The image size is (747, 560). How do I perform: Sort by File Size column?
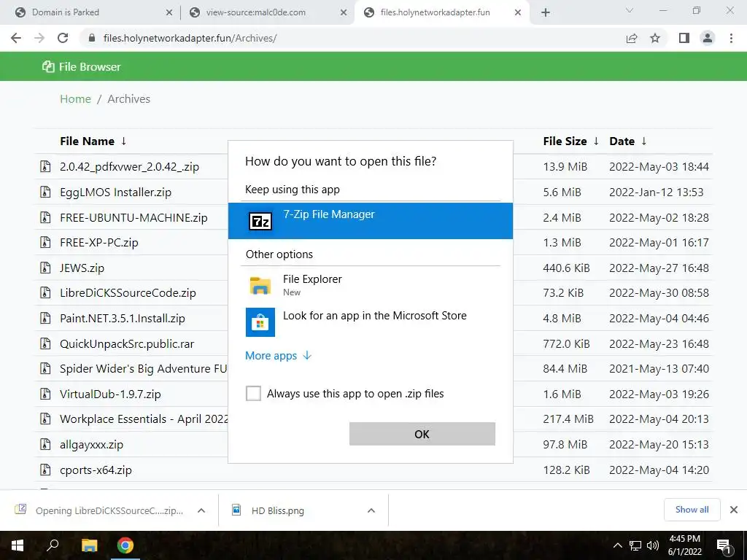point(570,141)
